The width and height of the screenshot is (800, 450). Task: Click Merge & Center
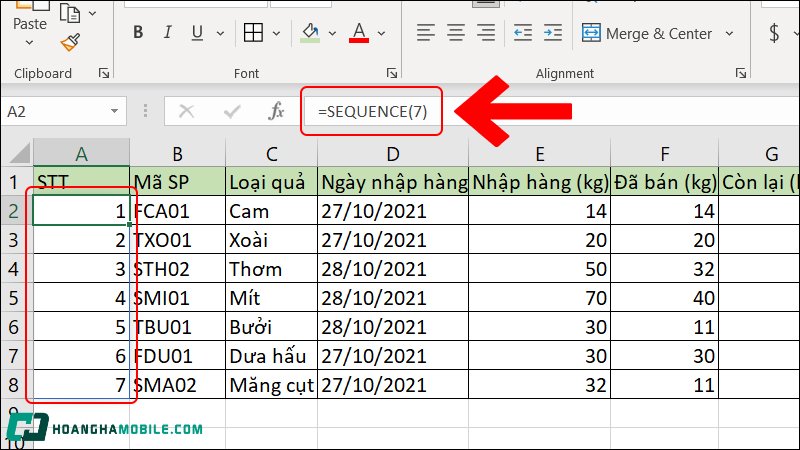pos(646,33)
